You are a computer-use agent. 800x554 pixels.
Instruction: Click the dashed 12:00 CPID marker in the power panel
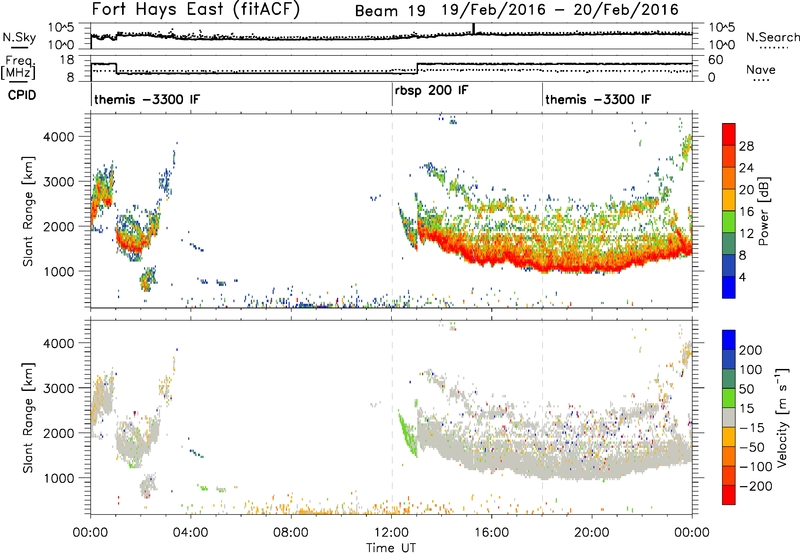click(392, 211)
